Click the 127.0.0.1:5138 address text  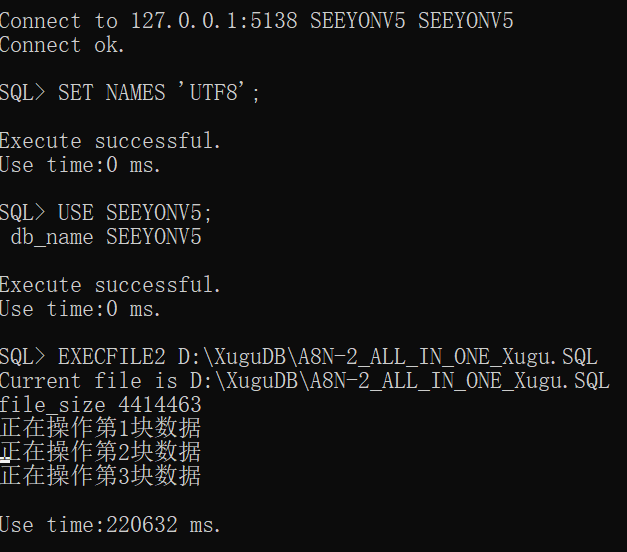point(210,21)
